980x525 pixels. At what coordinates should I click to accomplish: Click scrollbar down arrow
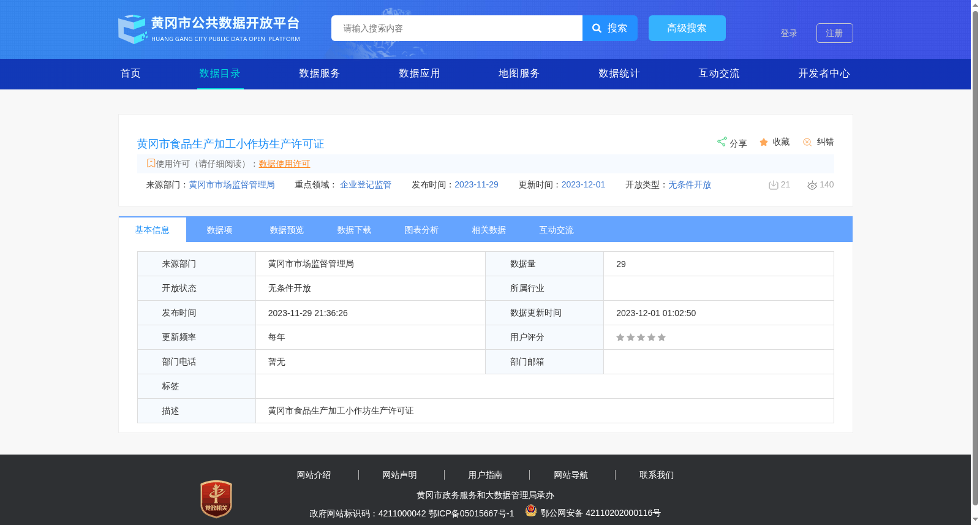coord(975,519)
